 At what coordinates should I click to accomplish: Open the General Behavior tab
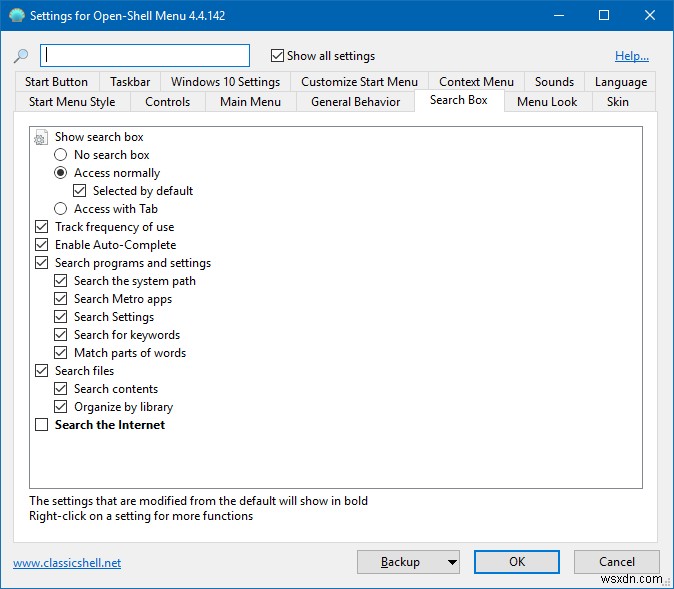pyautogui.click(x=355, y=102)
